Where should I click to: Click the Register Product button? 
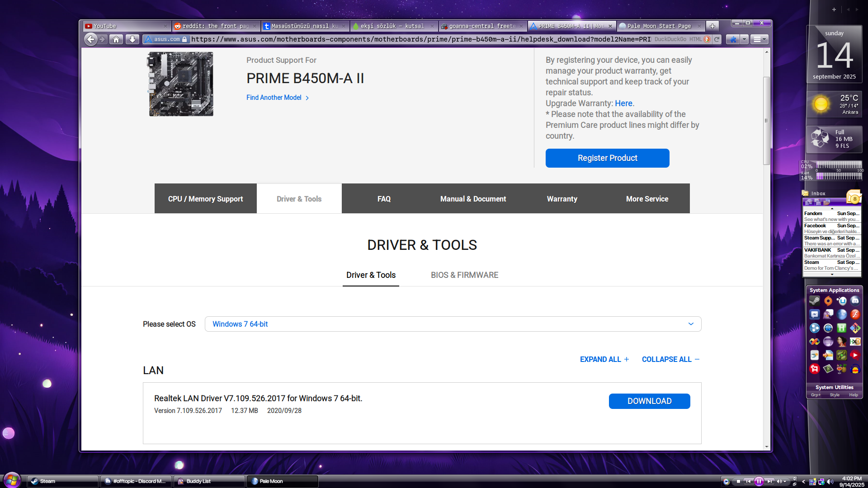(607, 158)
